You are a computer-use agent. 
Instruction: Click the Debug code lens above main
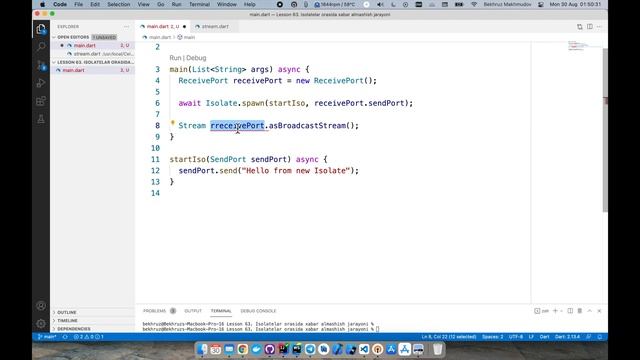pyautogui.click(x=196, y=58)
